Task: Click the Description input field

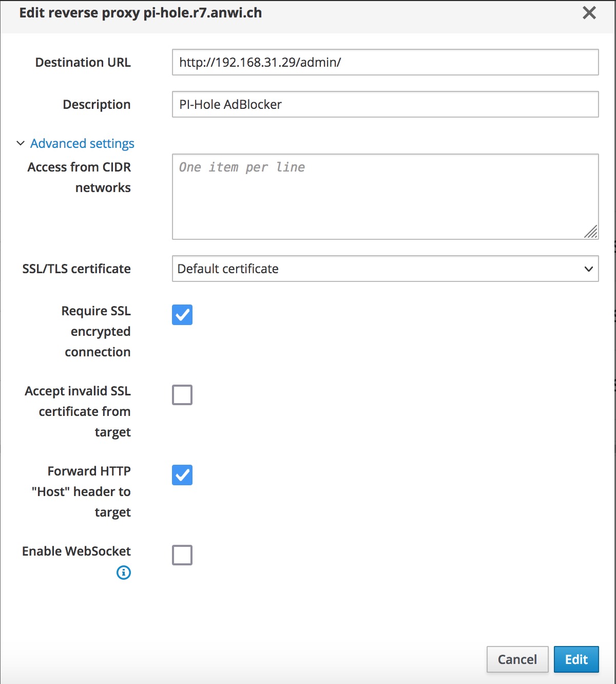Action: point(385,104)
